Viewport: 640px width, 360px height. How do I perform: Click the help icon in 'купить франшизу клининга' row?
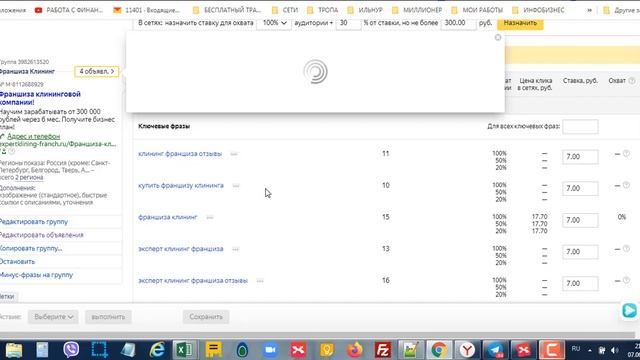click(627, 185)
